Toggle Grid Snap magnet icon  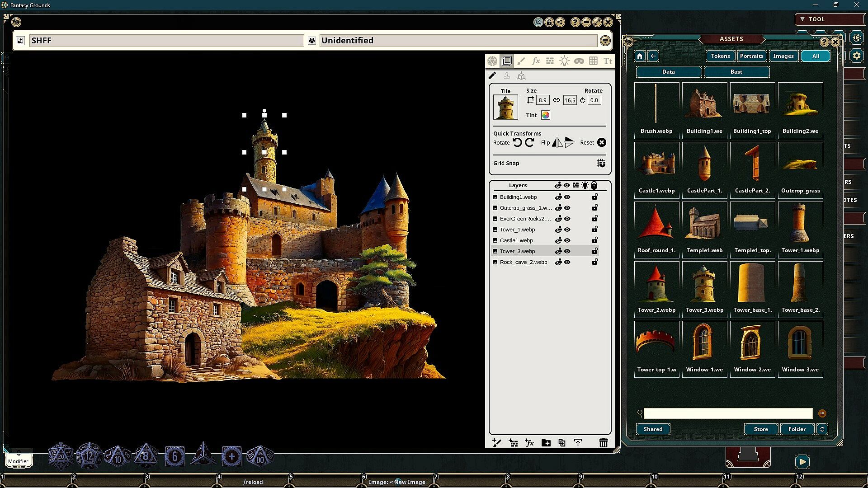click(x=601, y=163)
